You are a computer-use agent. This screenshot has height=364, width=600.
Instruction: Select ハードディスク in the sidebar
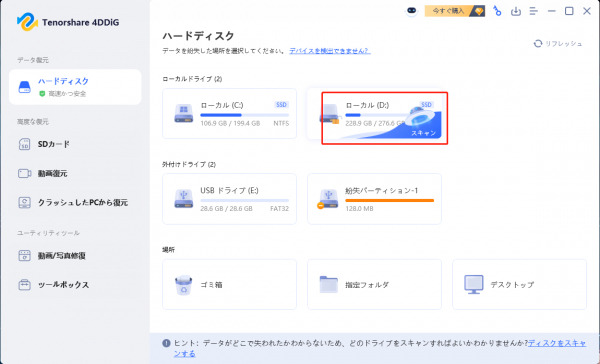pos(75,87)
